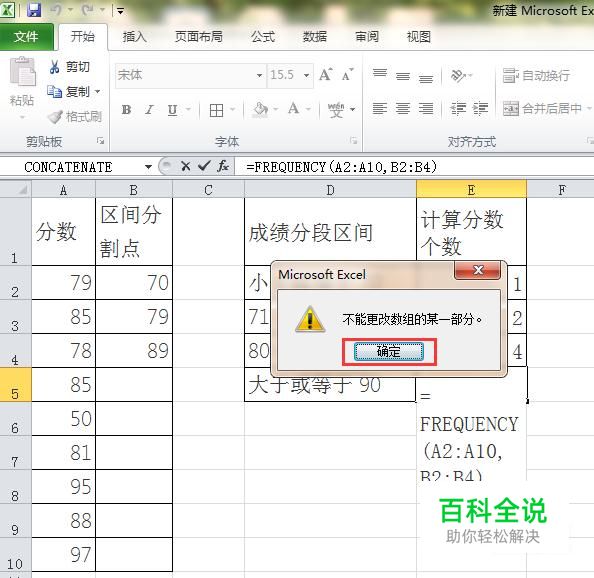Screen dimensions: 594x578
Task: Expand the borders dropdown arrow
Action: click(233, 110)
